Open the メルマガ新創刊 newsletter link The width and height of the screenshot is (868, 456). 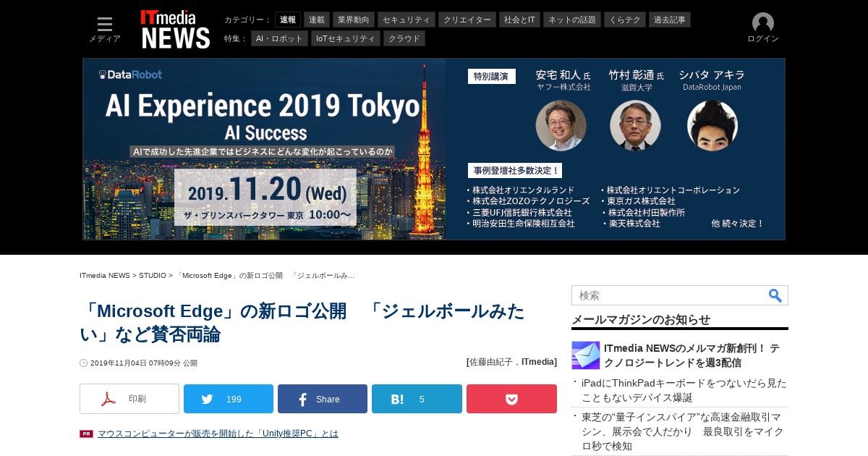[692, 355]
